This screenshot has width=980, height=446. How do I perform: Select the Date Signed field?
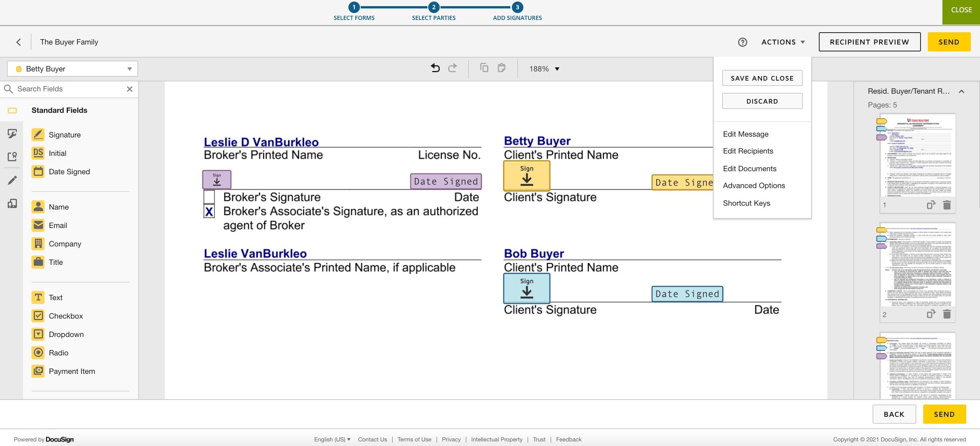(x=69, y=172)
